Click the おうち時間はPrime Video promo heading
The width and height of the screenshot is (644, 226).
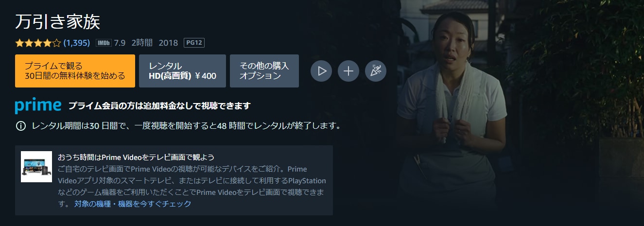tap(136, 157)
